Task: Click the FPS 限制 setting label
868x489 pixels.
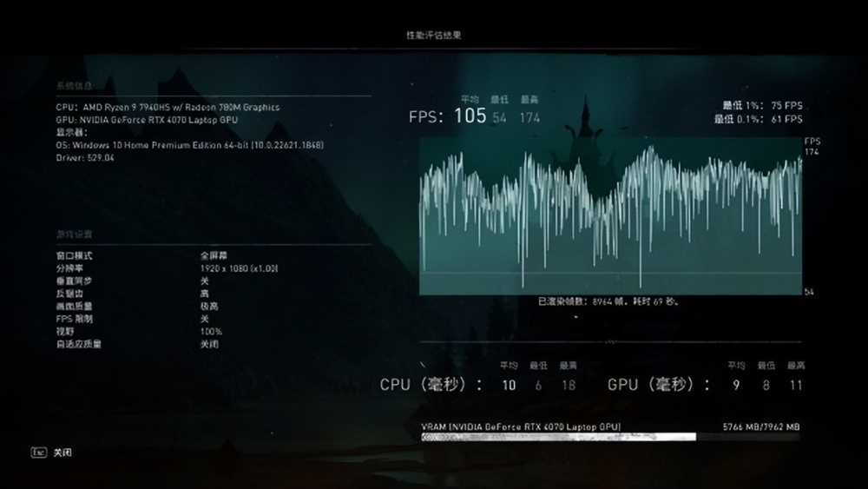Action: pyautogui.click(x=74, y=319)
